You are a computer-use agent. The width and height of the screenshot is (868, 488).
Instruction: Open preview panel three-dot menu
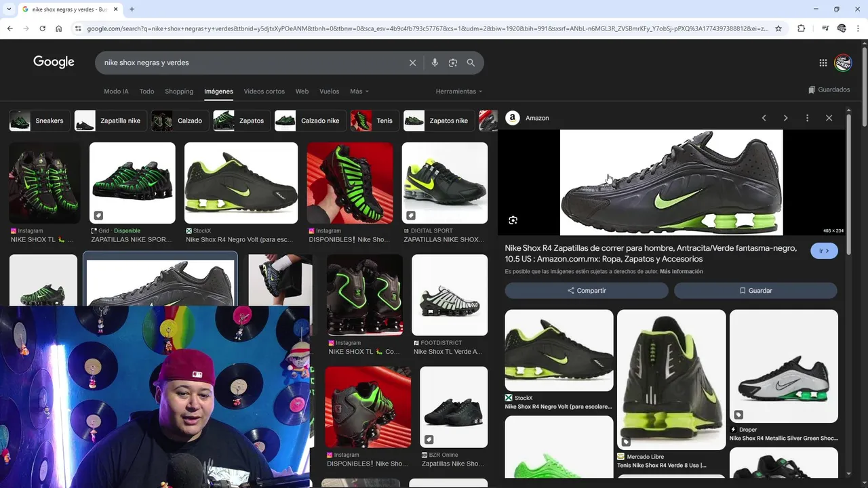pyautogui.click(x=807, y=118)
